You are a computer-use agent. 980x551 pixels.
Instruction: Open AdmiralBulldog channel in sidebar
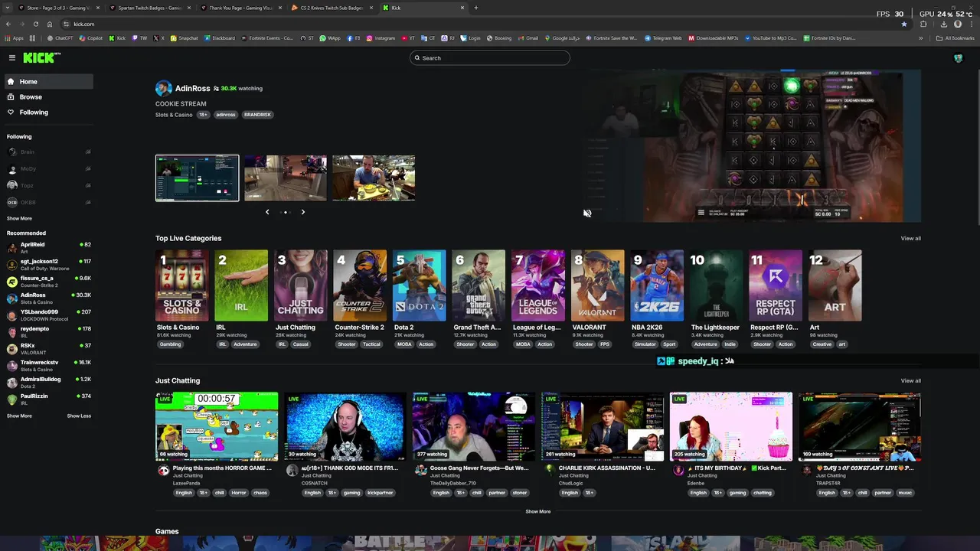click(49, 382)
